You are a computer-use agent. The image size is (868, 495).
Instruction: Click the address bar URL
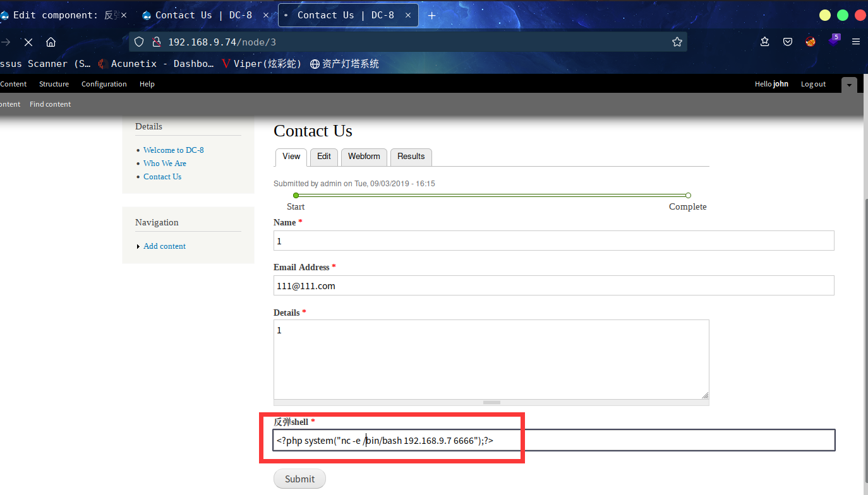[x=222, y=42]
